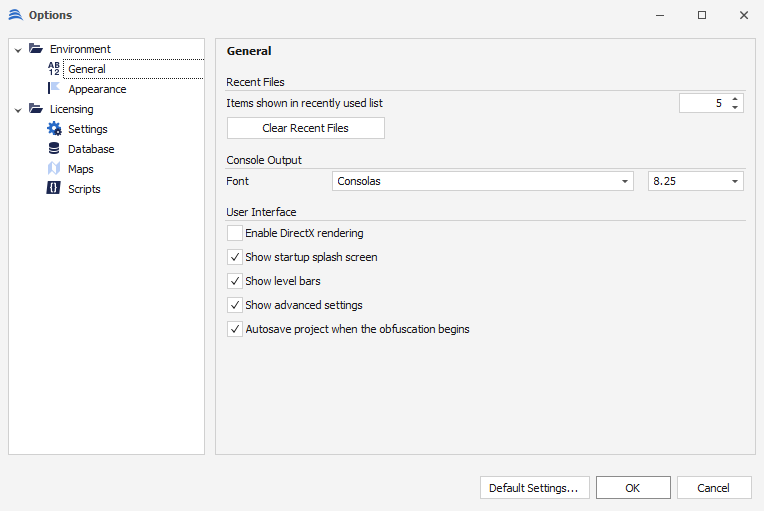764x511 pixels.
Task: Select Appearance in the options tree
Action: point(97,89)
